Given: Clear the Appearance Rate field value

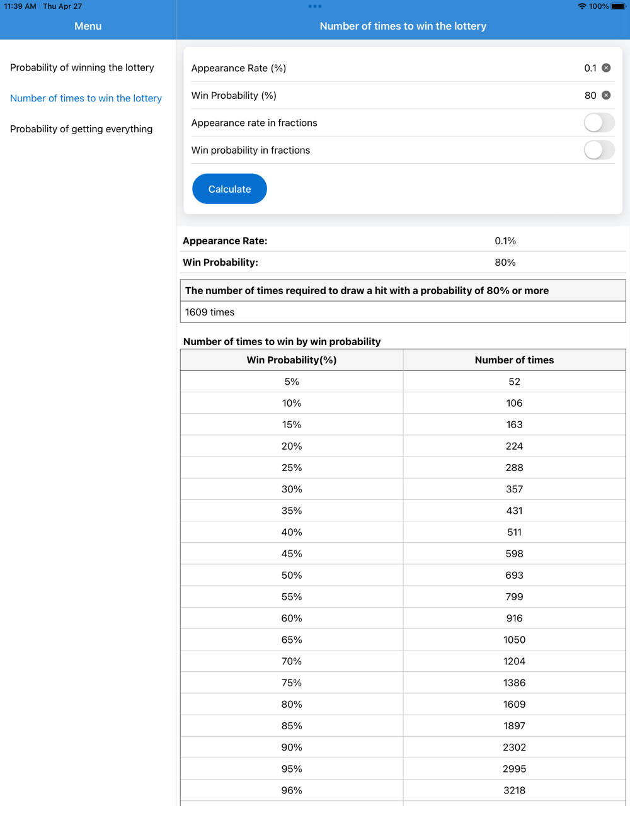Looking at the screenshot, I should (x=606, y=68).
